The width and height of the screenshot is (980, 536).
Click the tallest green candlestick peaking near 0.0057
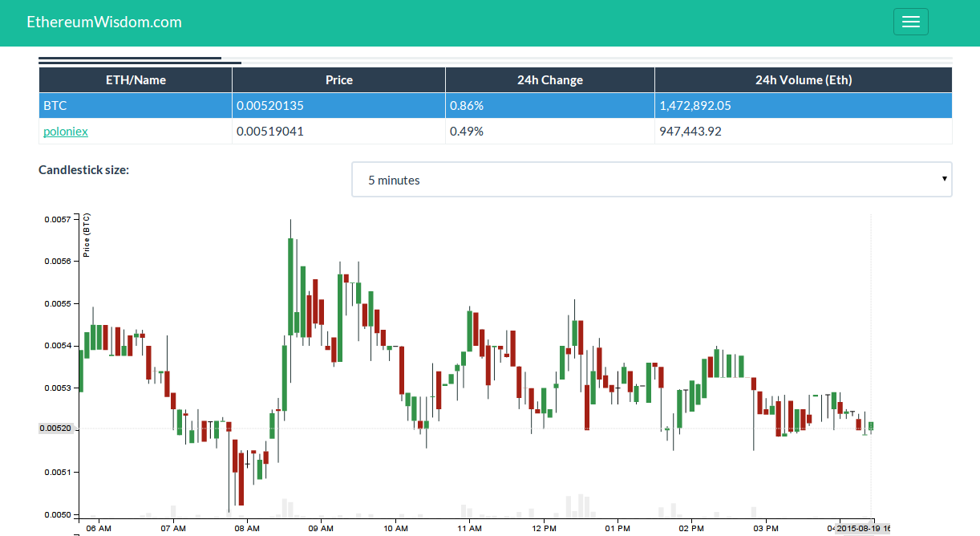[x=290, y=285]
